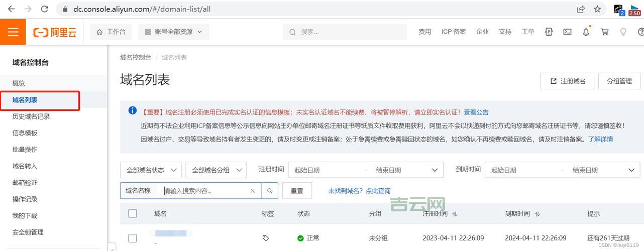This screenshot has height=251, width=644.
Task: Launch Cloud Shell terminal icon
Action: point(567,32)
